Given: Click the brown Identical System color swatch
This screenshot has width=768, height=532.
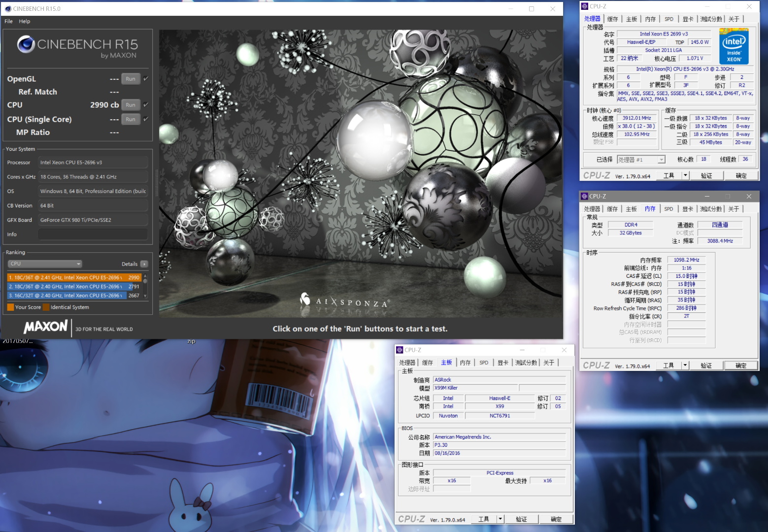Looking at the screenshot, I should coord(46,307).
